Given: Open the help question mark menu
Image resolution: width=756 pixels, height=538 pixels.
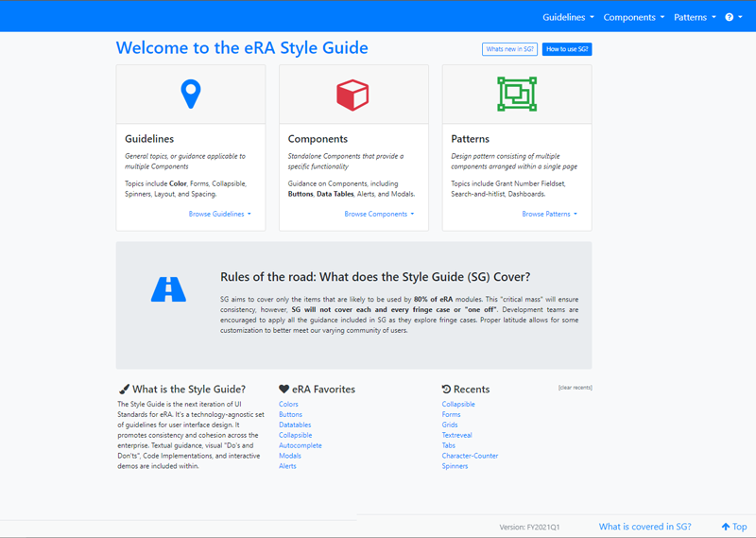Looking at the screenshot, I should (x=733, y=17).
